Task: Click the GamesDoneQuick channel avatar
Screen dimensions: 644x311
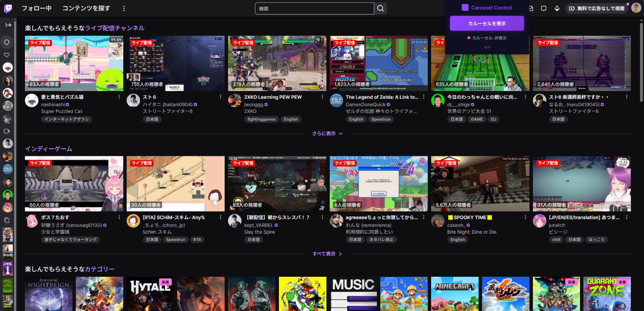Action: point(336,100)
